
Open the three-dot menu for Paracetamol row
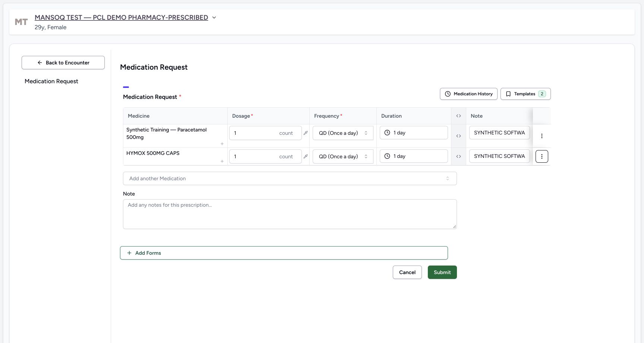tap(542, 136)
